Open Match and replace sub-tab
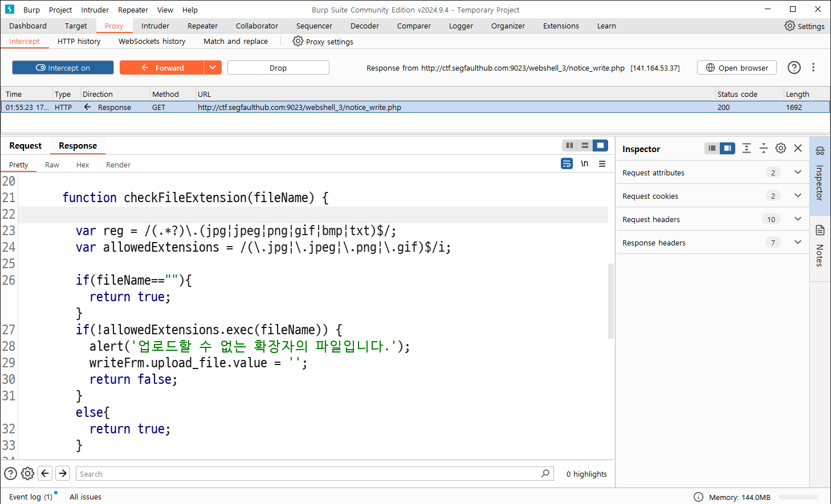Viewport: 831px width, 504px height. (235, 41)
